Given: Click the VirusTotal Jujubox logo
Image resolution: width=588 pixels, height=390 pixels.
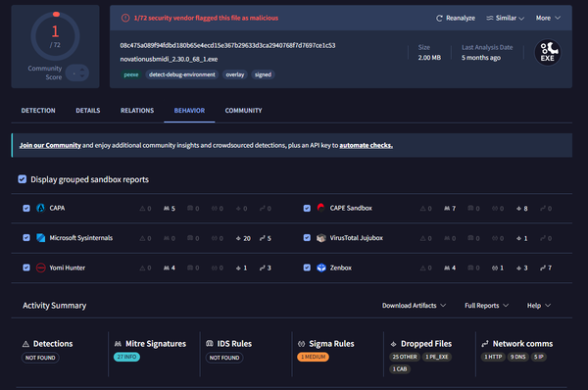Looking at the screenshot, I should tap(321, 238).
